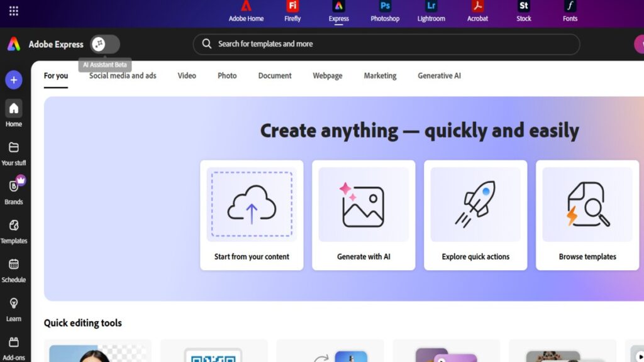Viewport: 644px width, 362px height.
Task: Open Add-ons in the left sidebar
Action: (13, 344)
